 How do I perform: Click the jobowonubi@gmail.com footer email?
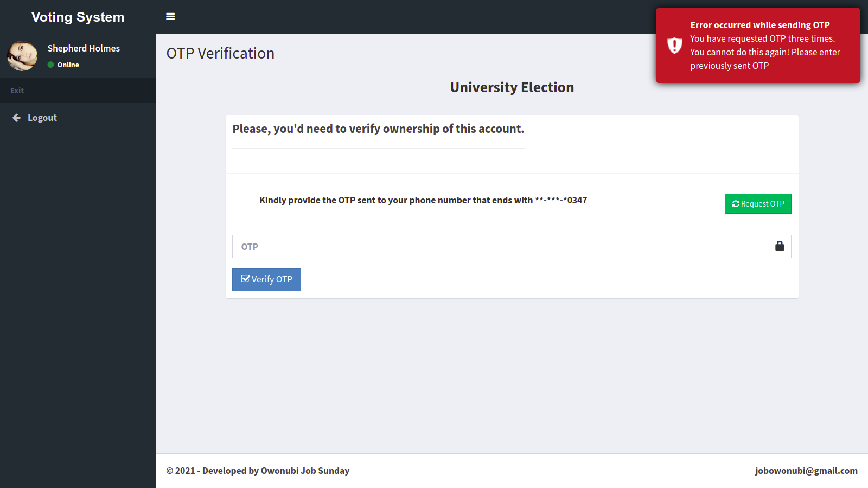[806, 471]
